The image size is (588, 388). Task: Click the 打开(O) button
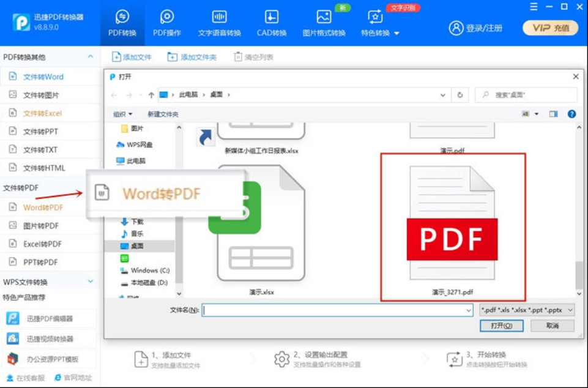click(x=501, y=326)
